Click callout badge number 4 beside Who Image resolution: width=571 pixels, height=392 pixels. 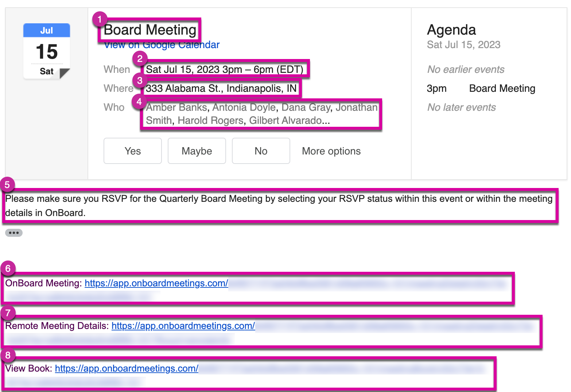click(x=139, y=102)
